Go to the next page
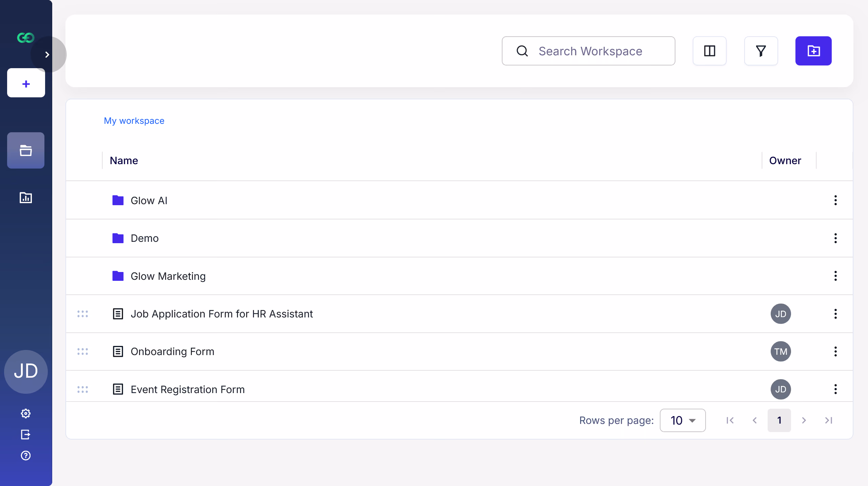868x486 pixels. click(x=804, y=420)
